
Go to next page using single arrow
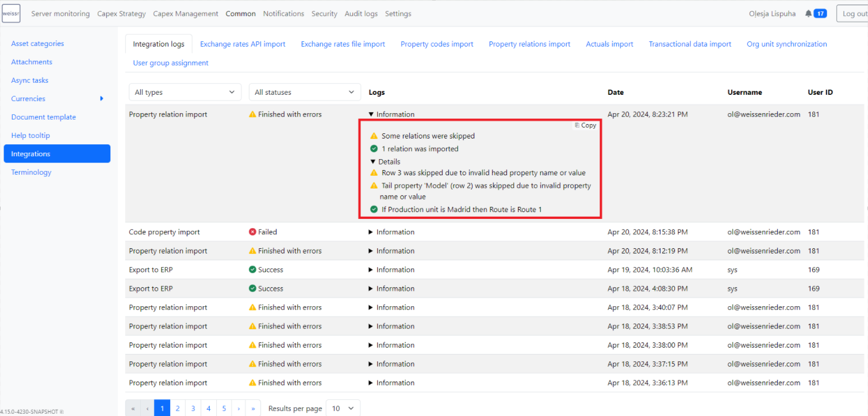[x=239, y=409]
